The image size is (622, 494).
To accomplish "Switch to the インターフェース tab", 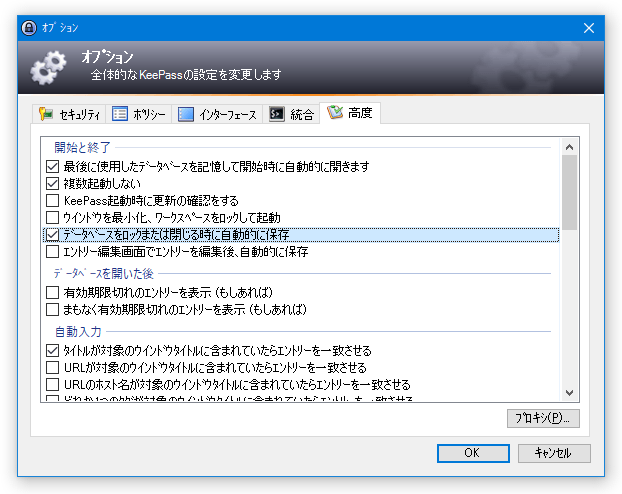I will click(x=217, y=114).
